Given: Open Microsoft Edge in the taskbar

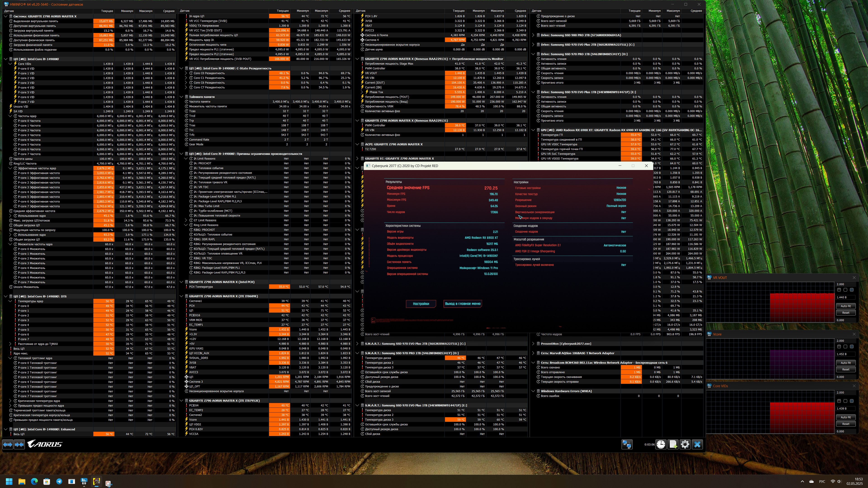Looking at the screenshot, I should 34,481.
